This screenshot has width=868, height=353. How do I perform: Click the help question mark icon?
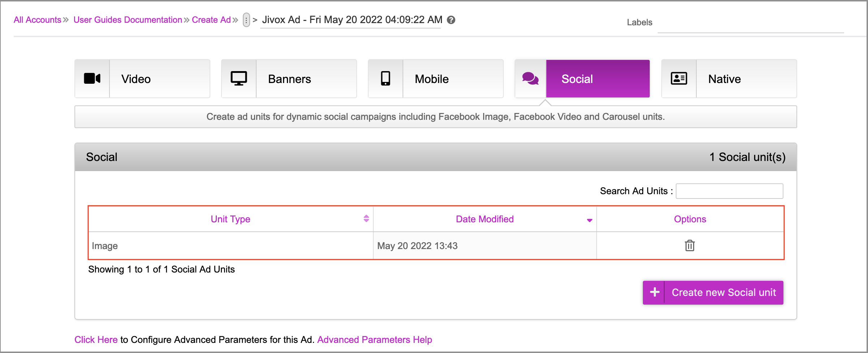pyautogui.click(x=451, y=20)
